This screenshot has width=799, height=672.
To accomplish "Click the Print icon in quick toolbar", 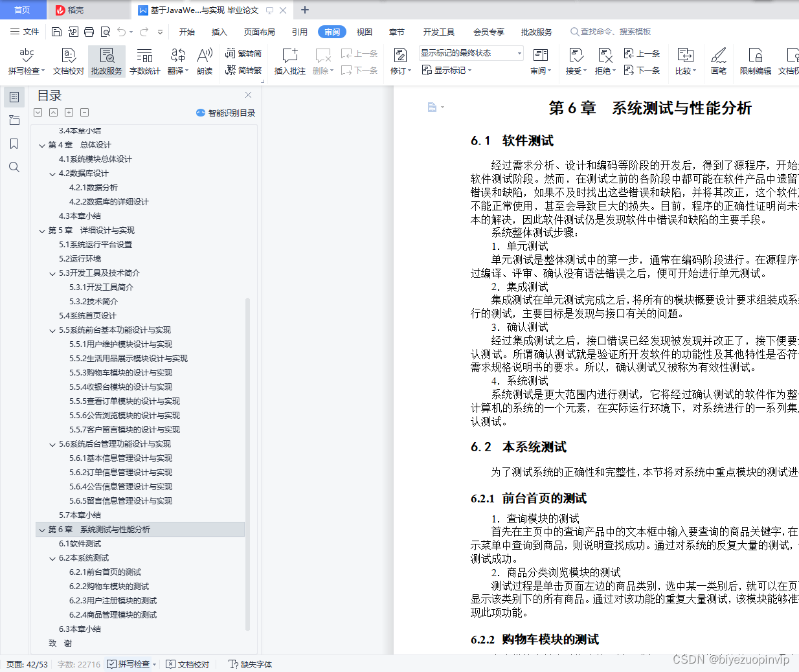I will click(89, 32).
